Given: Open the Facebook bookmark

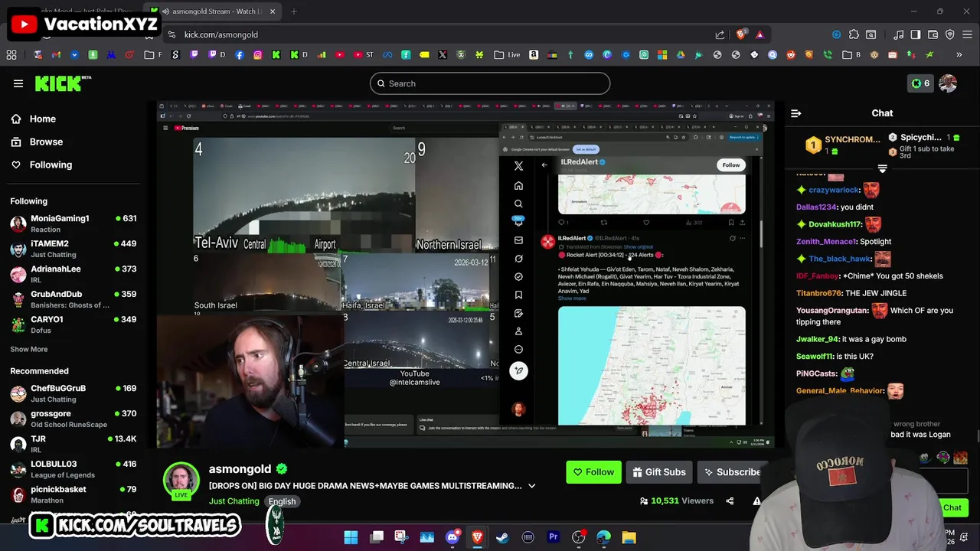Looking at the screenshot, I should click(x=240, y=55).
